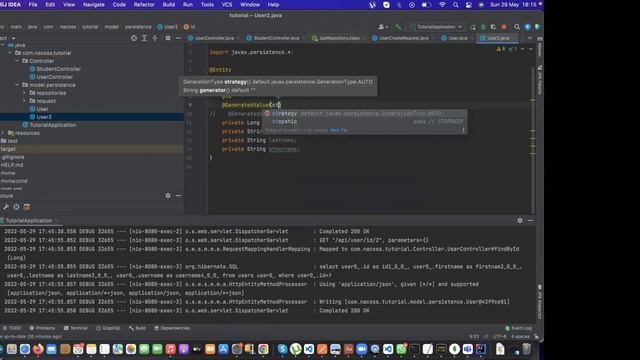Select HELP.md file in project tree
This screenshot has height=360, width=640.
pos(12,165)
